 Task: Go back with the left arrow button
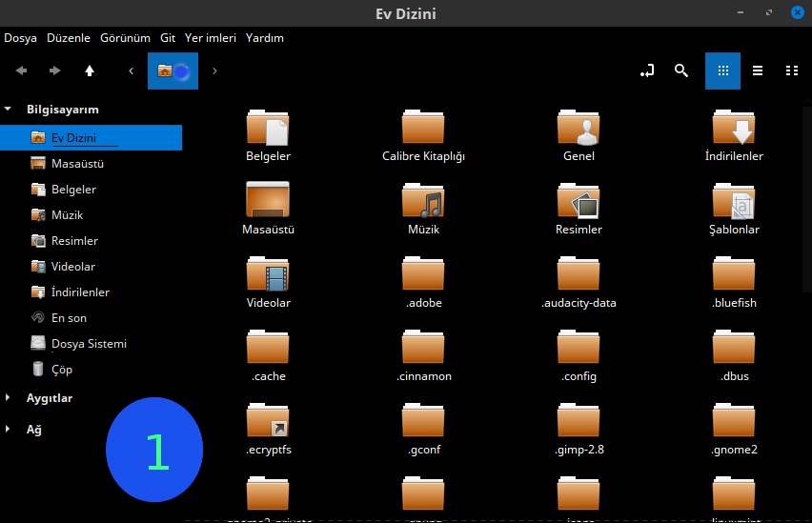pyautogui.click(x=21, y=70)
